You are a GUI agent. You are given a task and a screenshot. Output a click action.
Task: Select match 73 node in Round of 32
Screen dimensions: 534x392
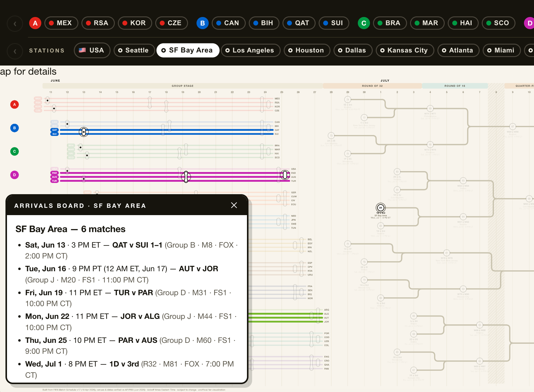coord(331,136)
